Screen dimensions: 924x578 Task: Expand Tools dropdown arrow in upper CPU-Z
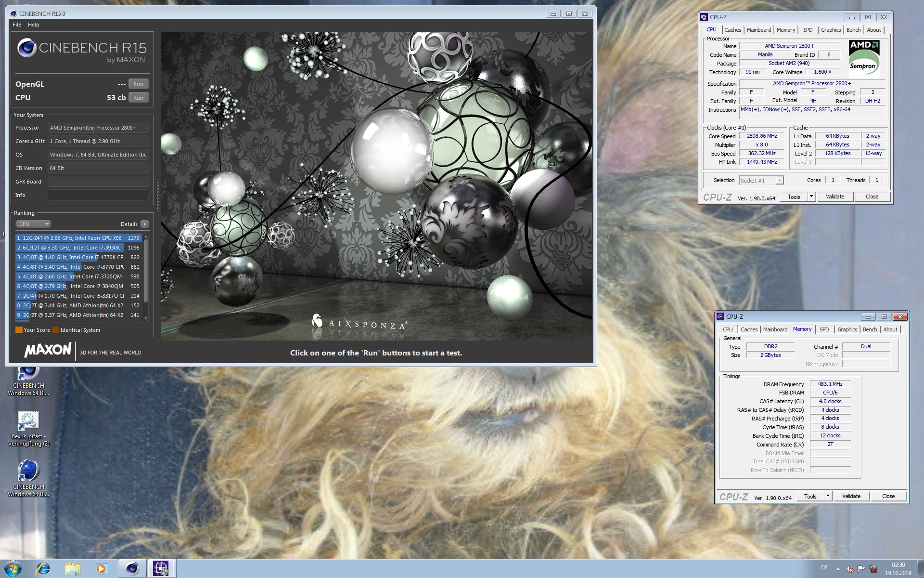coord(811,197)
